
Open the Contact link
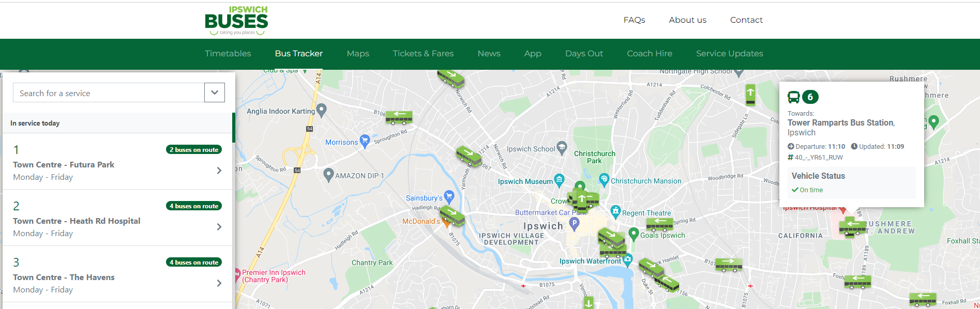click(x=746, y=20)
